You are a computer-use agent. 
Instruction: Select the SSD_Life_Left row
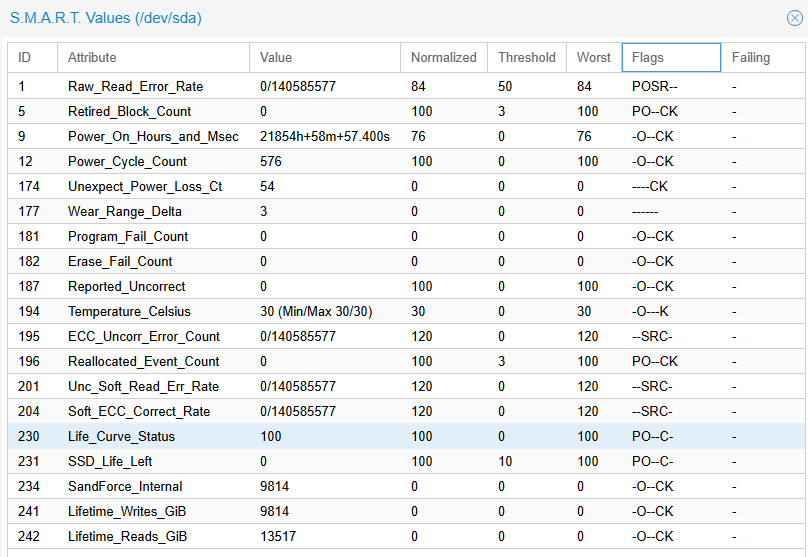110,462
